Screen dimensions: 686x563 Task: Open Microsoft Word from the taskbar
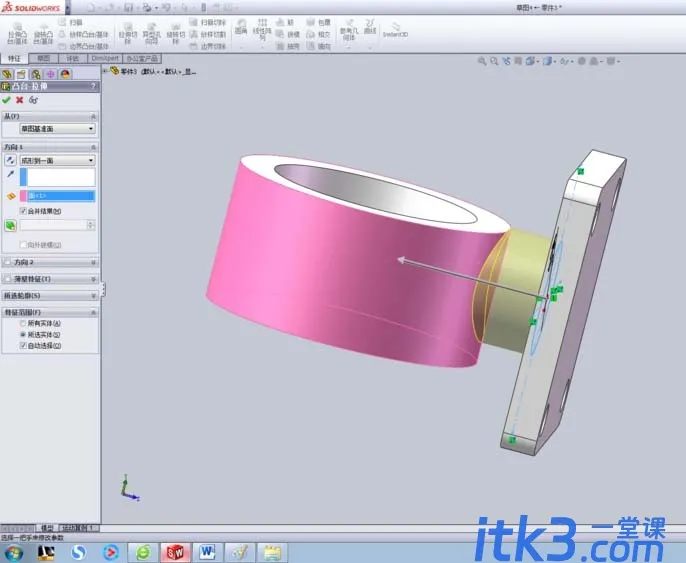click(x=207, y=553)
